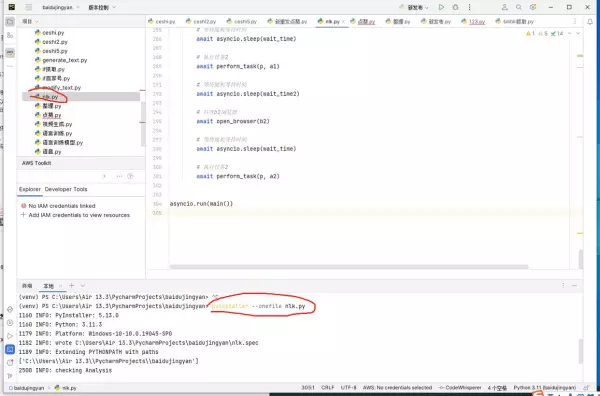Click the AWS Toolkit help question-mark icon
Image resolution: width=600 pixels, height=396 pixels.
point(130,176)
